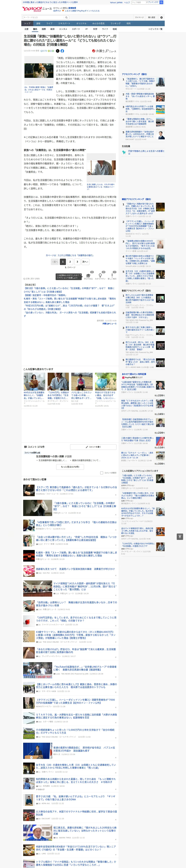Click the back-to-top arrow button
Image resolution: width=186 pixels, height=868 pixels.
pyautogui.click(x=180, y=536)
